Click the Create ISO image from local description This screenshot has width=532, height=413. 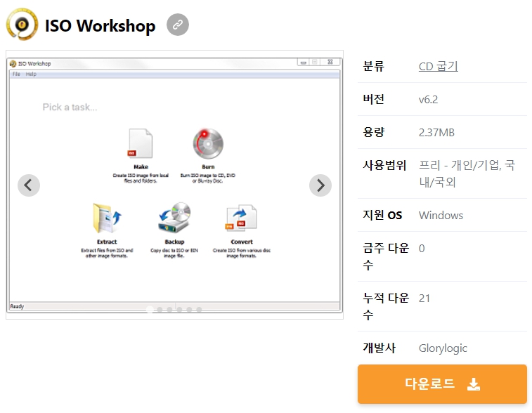click(141, 178)
